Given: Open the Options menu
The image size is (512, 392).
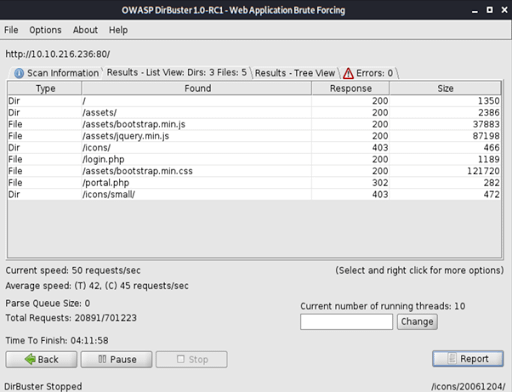Looking at the screenshot, I should click(x=45, y=30).
